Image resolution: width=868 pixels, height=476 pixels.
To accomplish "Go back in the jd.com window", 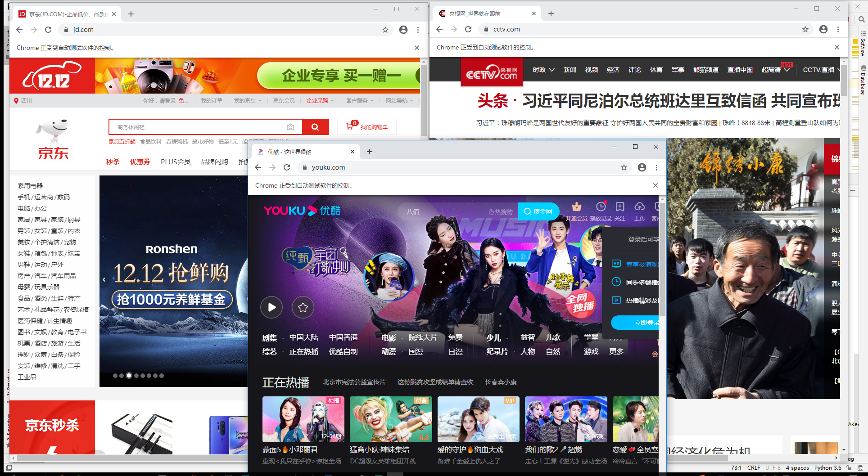I will [x=19, y=30].
